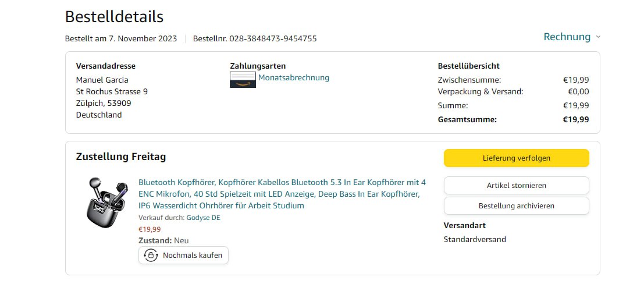Click the chevron arrow beside Rechnung

tap(598, 37)
